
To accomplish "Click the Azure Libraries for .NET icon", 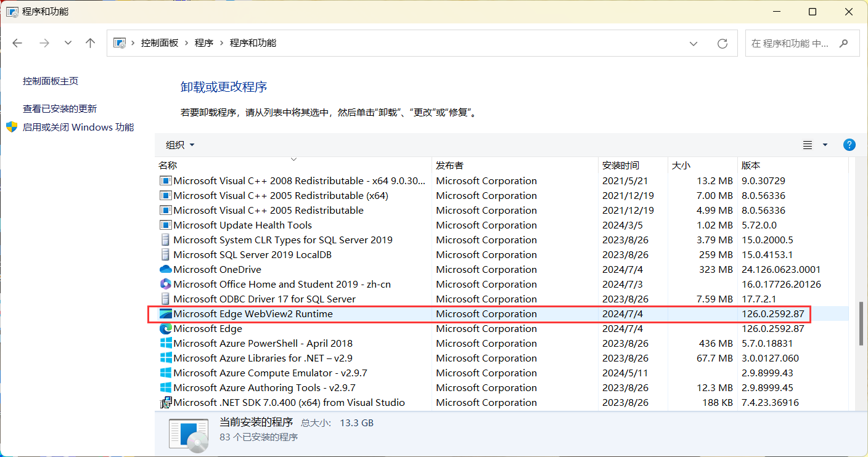I will 165,358.
